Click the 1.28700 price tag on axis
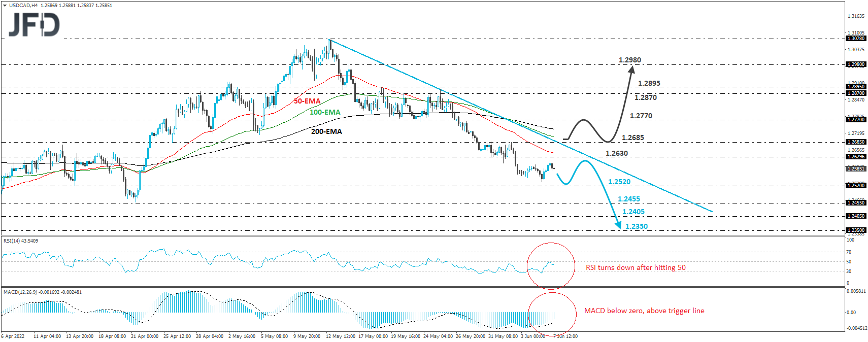868x342 pixels. 856,93
